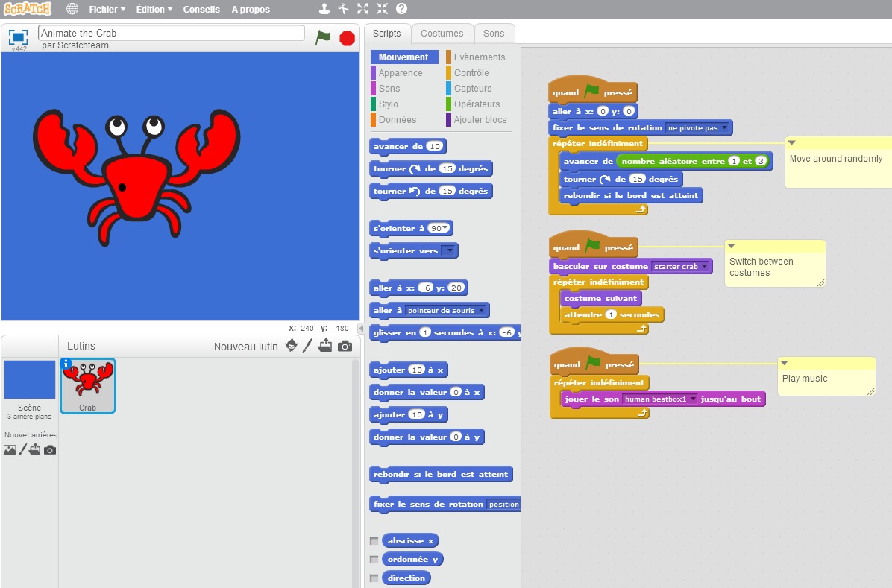Viewport: 892px width, 588px height.
Task: Collapse the Move around randomly comment
Action: pos(791,142)
